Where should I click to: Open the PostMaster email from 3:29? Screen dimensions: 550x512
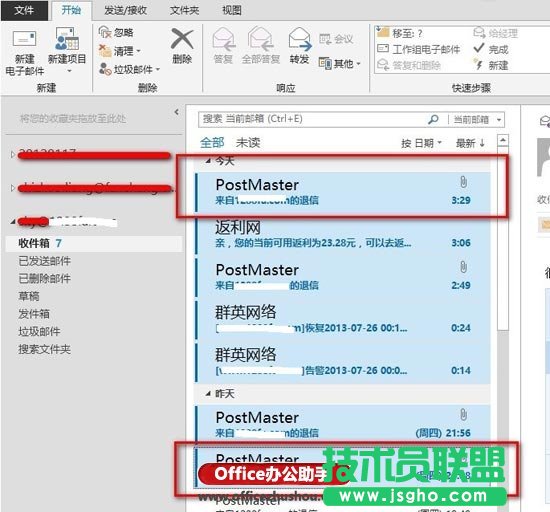[x=343, y=192]
